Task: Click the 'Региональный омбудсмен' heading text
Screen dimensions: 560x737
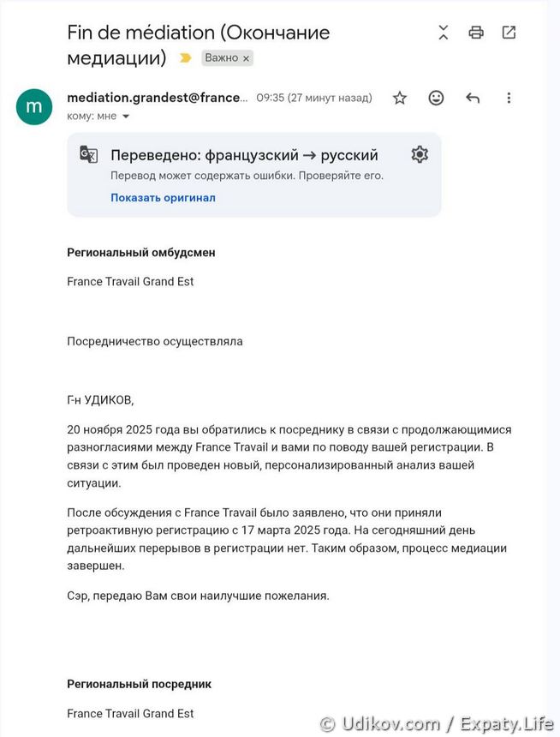Action: click(141, 253)
